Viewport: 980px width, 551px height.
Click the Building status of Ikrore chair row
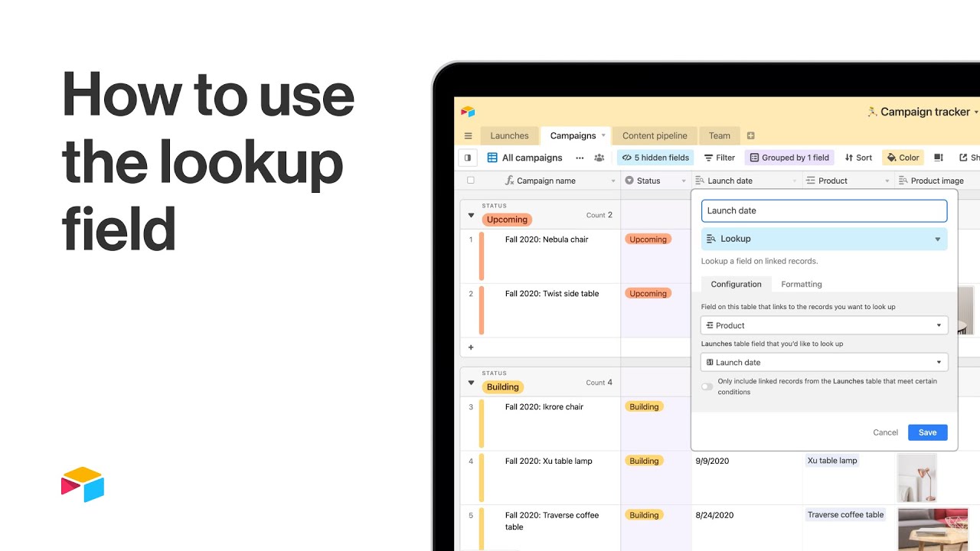(644, 407)
